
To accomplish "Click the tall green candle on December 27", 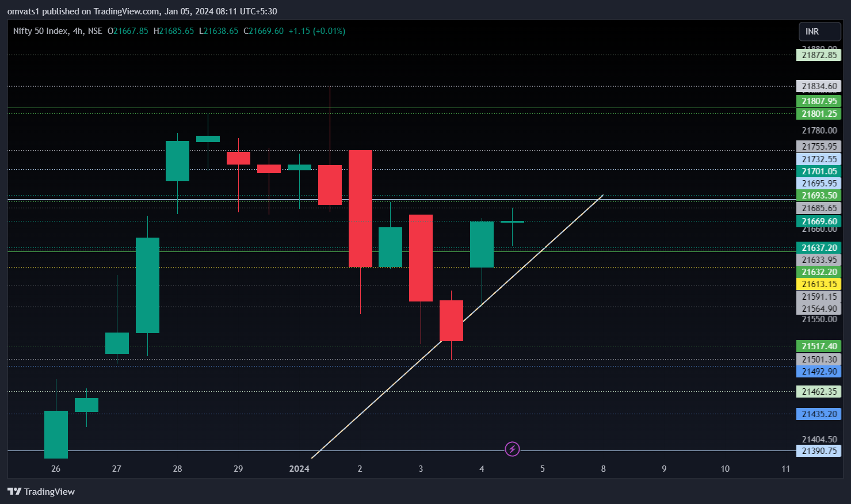I will click(x=147, y=285).
